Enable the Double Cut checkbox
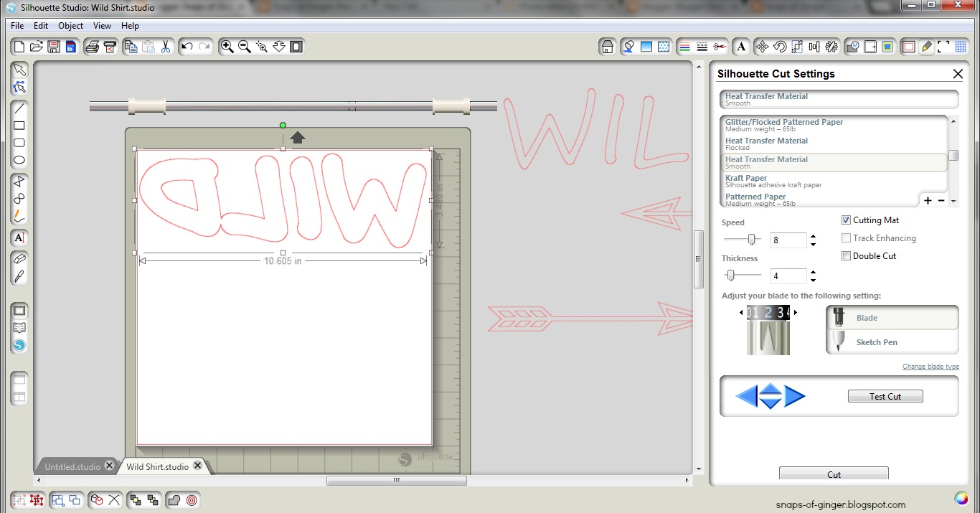The image size is (980, 513). [x=846, y=256]
